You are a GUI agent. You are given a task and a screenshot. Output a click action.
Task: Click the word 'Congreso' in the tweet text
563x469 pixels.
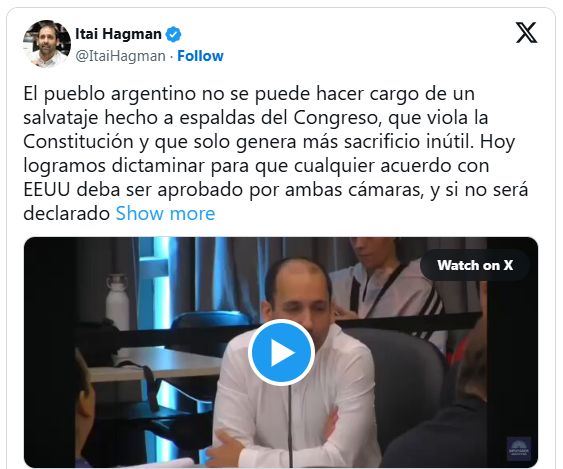point(337,118)
